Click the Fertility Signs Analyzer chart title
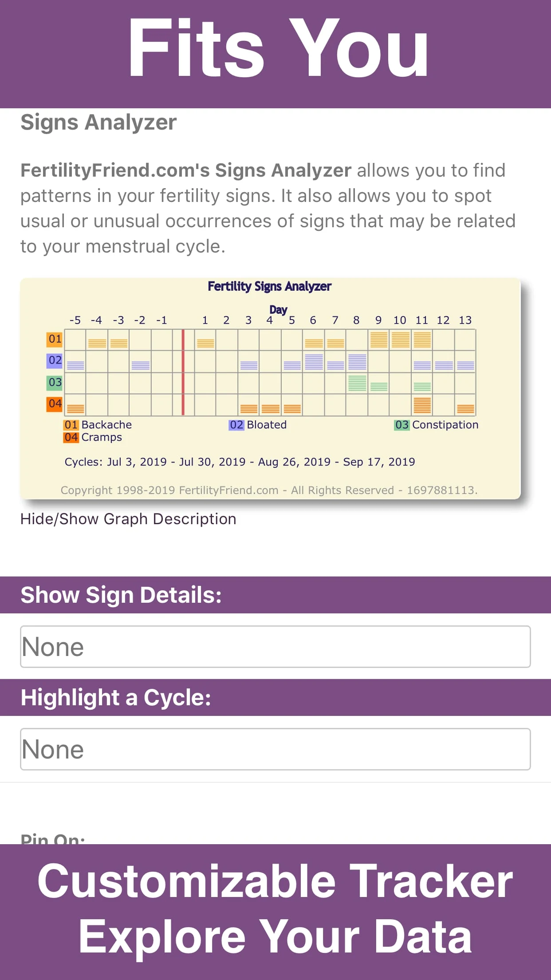 point(269,286)
